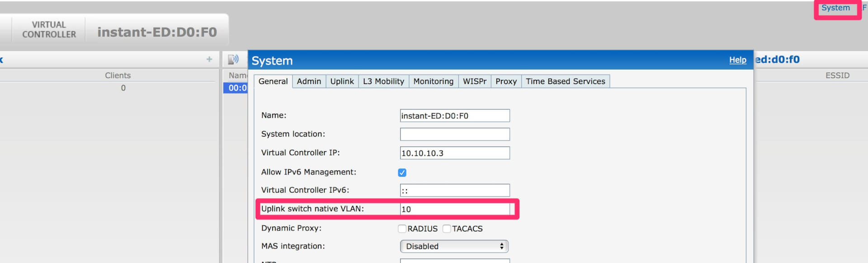This screenshot has height=263, width=868.
Task: Uncheck Allow IPv6 Management checkbox
Action: coord(402,173)
